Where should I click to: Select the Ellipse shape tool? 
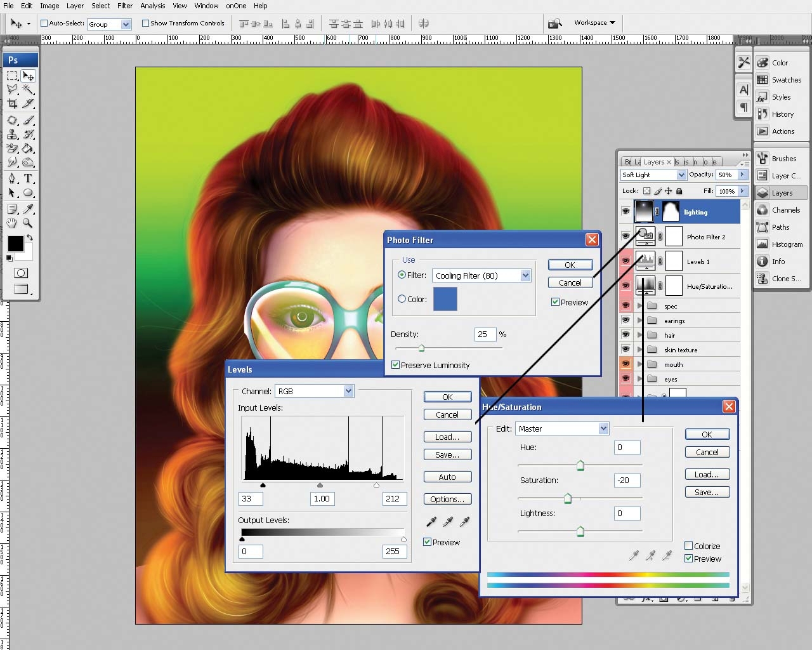(x=28, y=192)
